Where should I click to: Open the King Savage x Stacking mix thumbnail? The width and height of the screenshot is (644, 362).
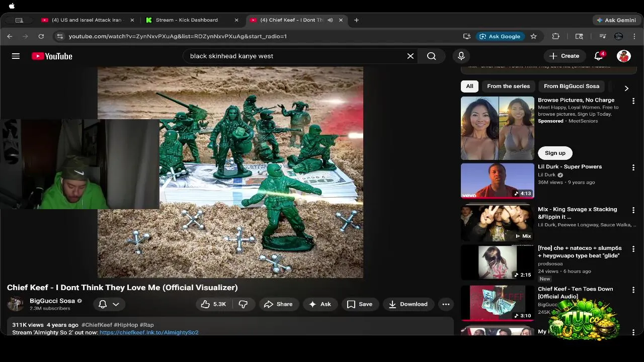click(x=498, y=223)
